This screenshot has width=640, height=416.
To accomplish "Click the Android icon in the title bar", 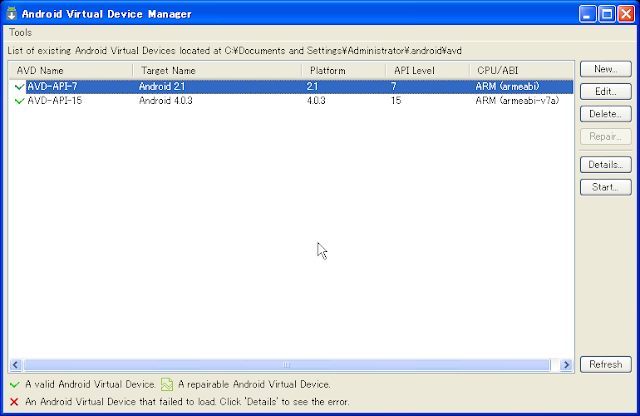I will click(12, 13).
